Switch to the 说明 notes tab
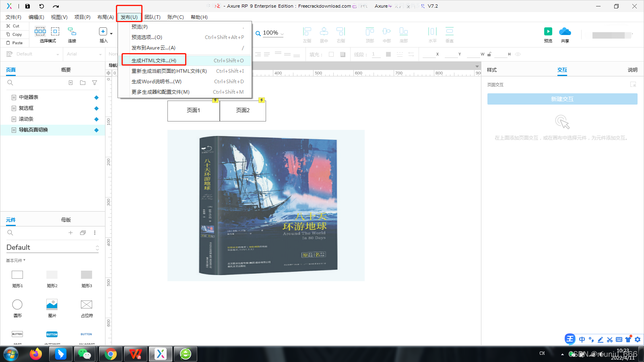Screen dimensions: 644x362 [x=632, y=70]
